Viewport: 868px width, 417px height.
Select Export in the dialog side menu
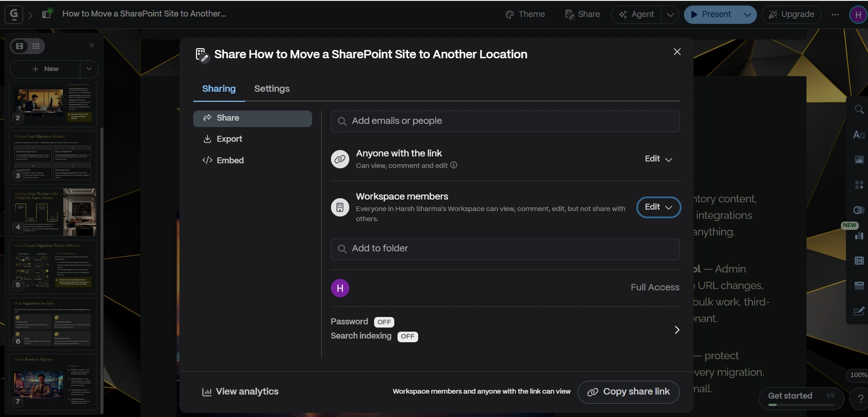pyautogui.click(x=252, y=139)
